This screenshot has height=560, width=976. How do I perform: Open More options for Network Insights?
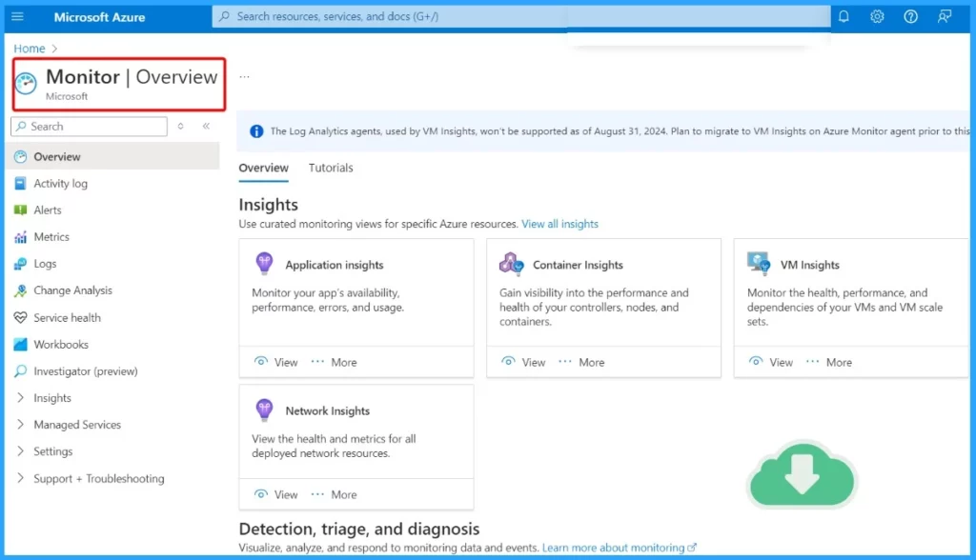(x=335, y=494)
